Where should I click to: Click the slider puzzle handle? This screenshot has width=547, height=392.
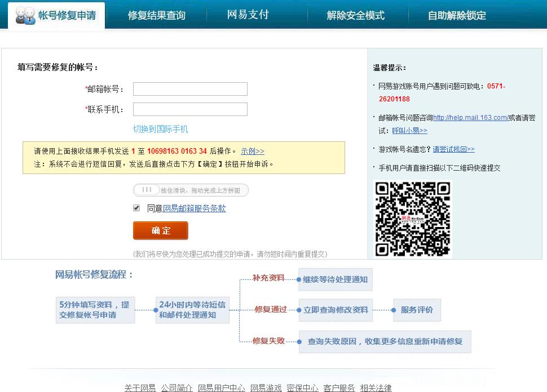[148, 190]
